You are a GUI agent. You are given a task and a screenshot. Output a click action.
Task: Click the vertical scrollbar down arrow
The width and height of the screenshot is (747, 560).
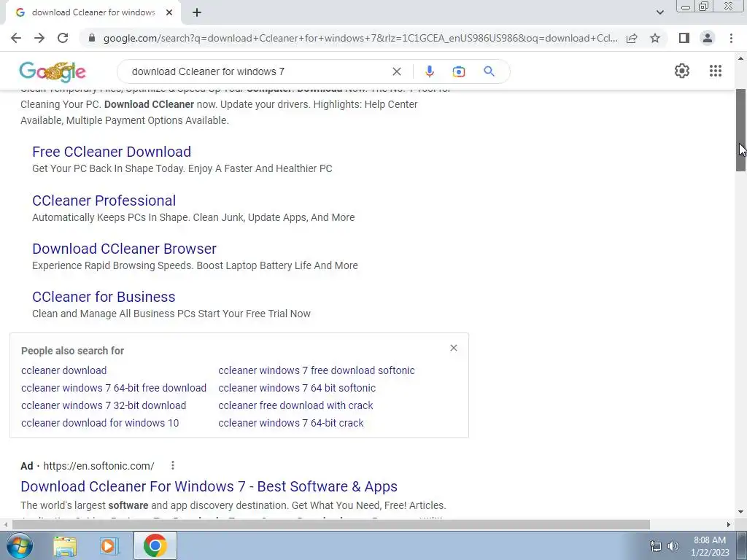(x=740, y=513)
